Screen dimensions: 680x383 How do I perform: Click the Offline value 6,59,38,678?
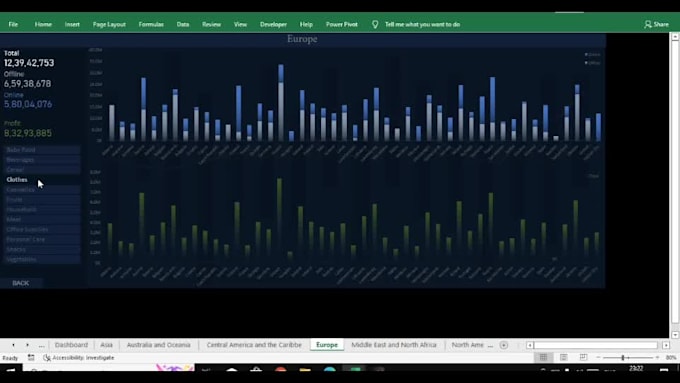27,84
